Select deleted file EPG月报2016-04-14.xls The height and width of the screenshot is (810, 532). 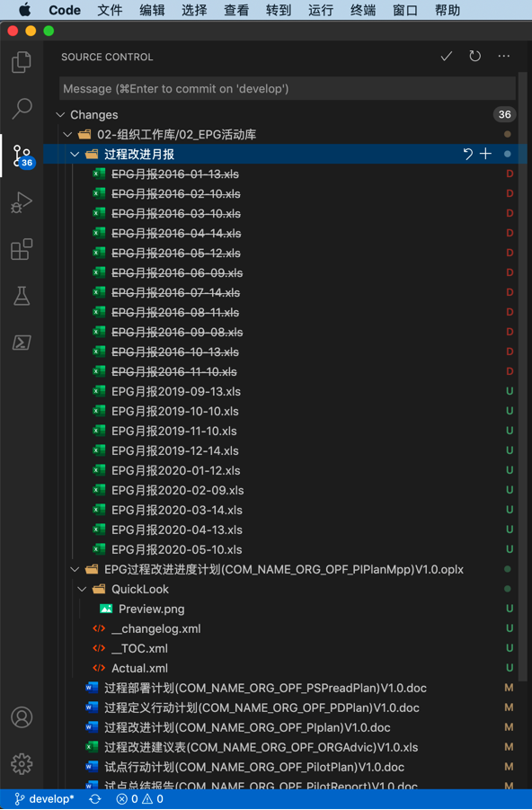[x=285, y=234]
